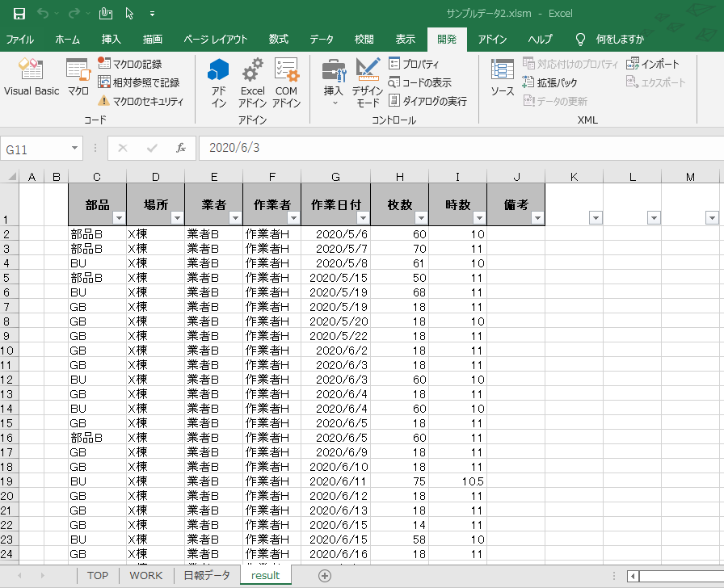The width and height of the screenshot is (724, 588).
Task: Open the 作業者 filter dropdown
Action: (x=293, y=218)
